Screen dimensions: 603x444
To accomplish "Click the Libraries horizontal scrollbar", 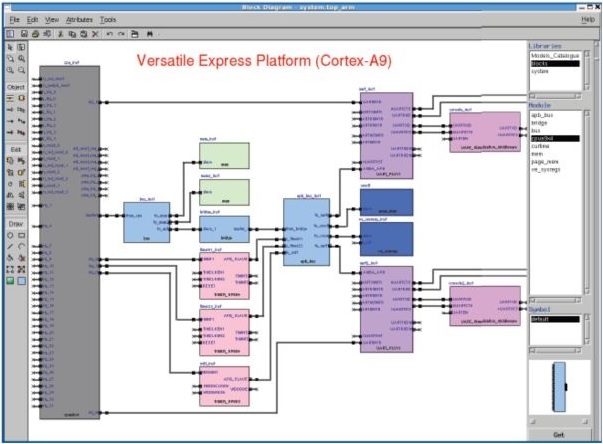I will coord(555,96).
